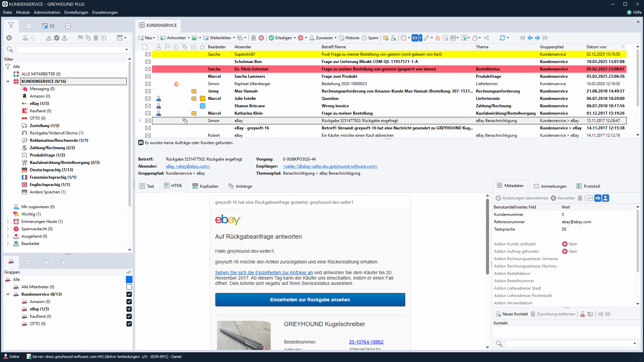The width and height of the screenshot is (644, 362).
Task: Click the flame priority icon in toolbar
Action: [x=438, y=38]
